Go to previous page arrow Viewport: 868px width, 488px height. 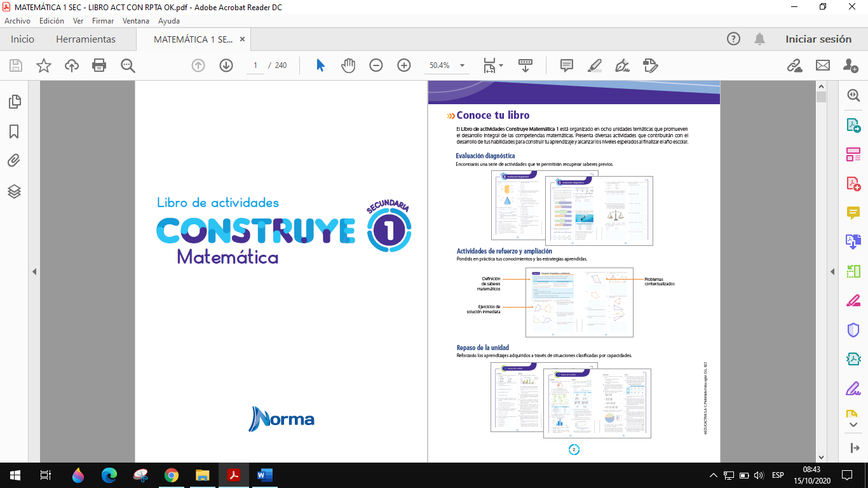click(198, 65)
